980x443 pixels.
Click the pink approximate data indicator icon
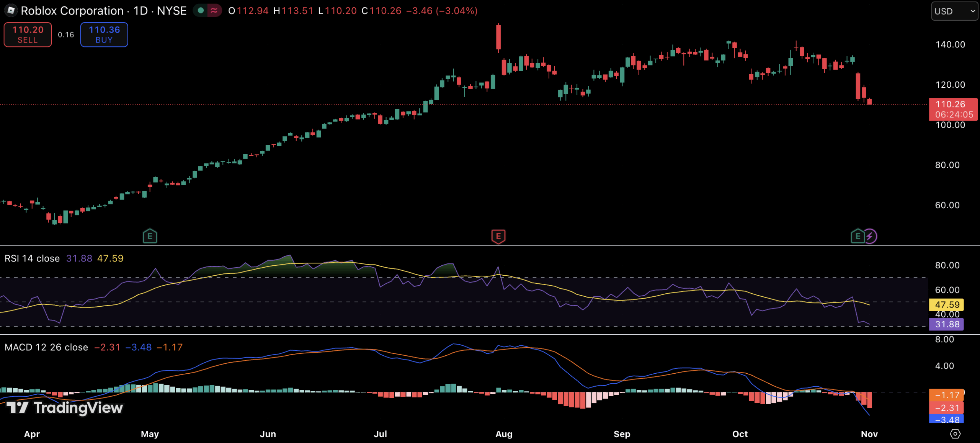(x=214, y=11)
